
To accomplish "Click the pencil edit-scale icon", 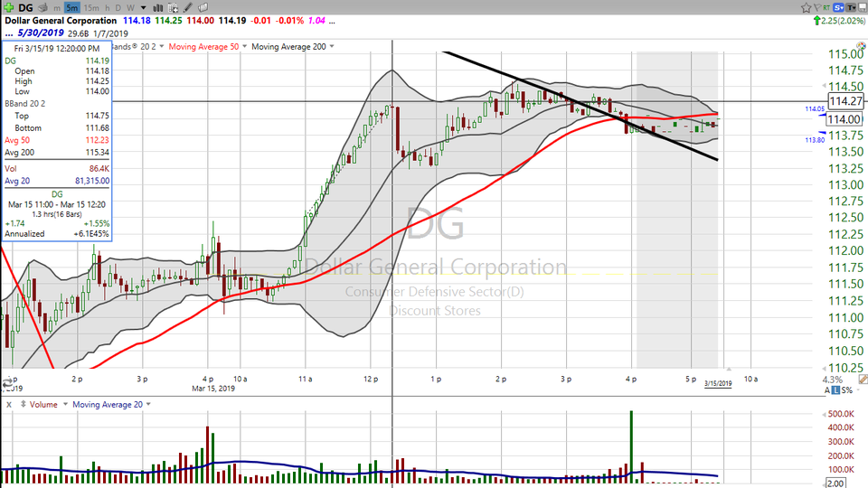I will tap(863, 380).
